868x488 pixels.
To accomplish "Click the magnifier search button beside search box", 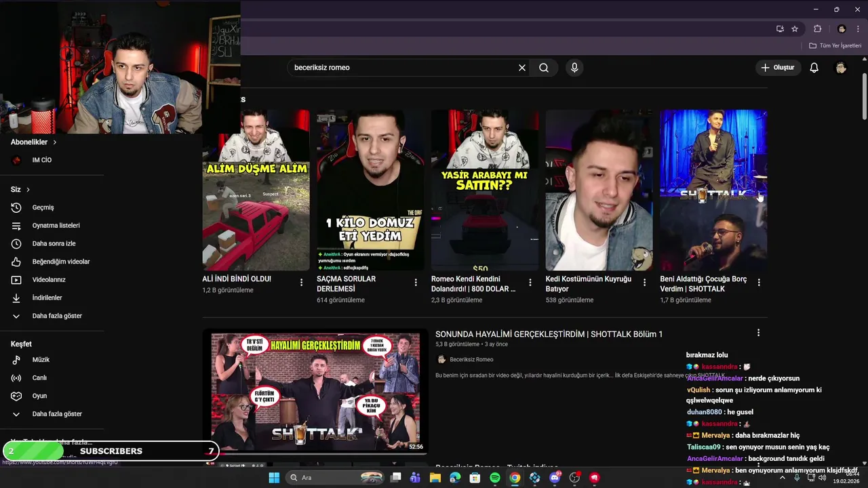I will 544,68.
